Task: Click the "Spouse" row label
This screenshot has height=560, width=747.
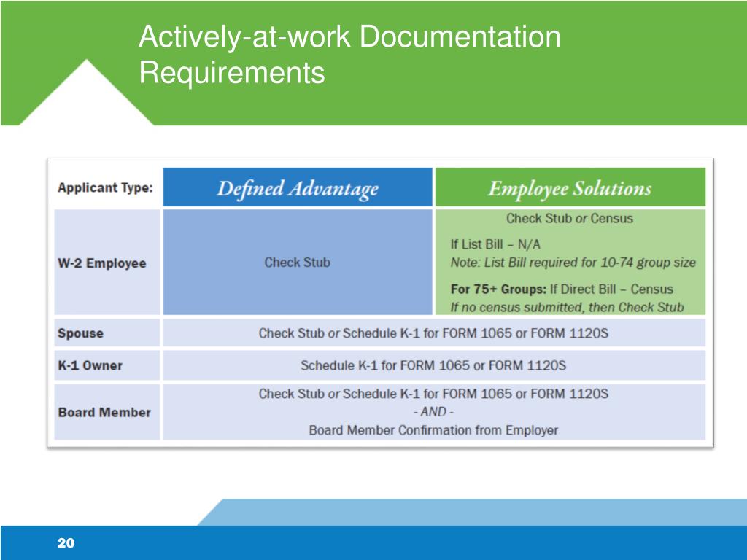Action: click(x=80, y=332)
